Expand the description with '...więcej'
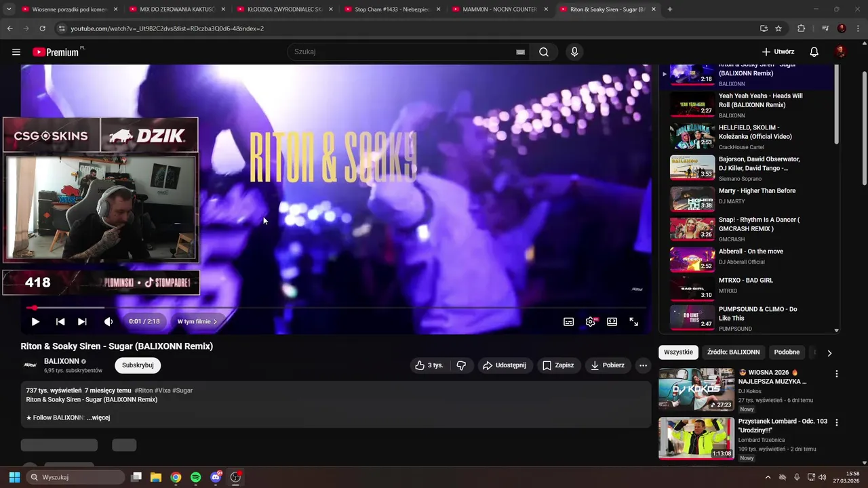Image resolution: width=868 pixels, height=488 pixels. 98,418
